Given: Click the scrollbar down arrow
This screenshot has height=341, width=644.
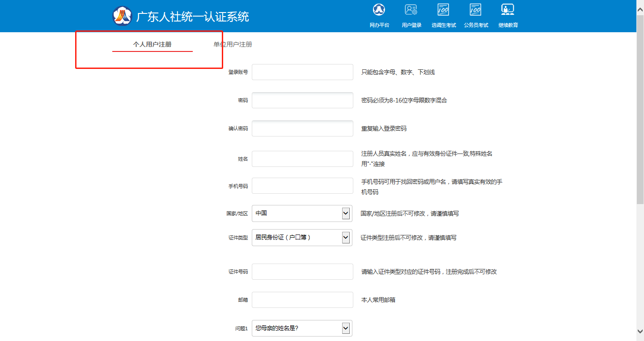Looking at the screenshot, I should (640, 331).
